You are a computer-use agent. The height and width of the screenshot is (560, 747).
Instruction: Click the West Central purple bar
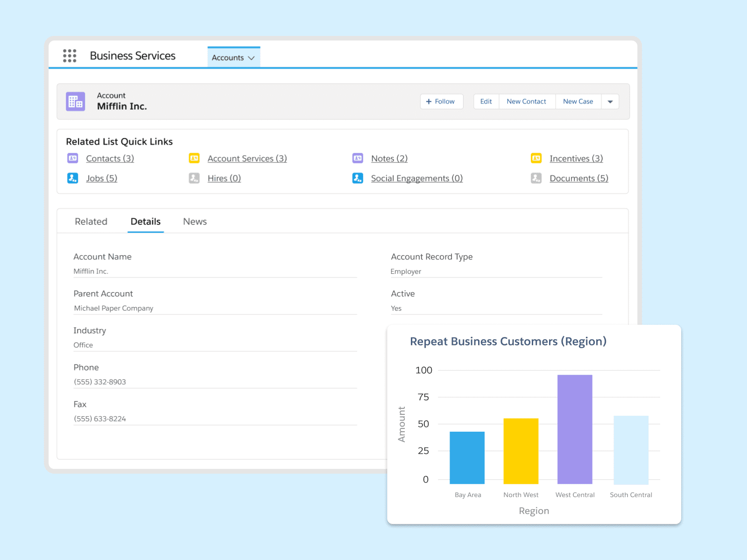point(575,429)
